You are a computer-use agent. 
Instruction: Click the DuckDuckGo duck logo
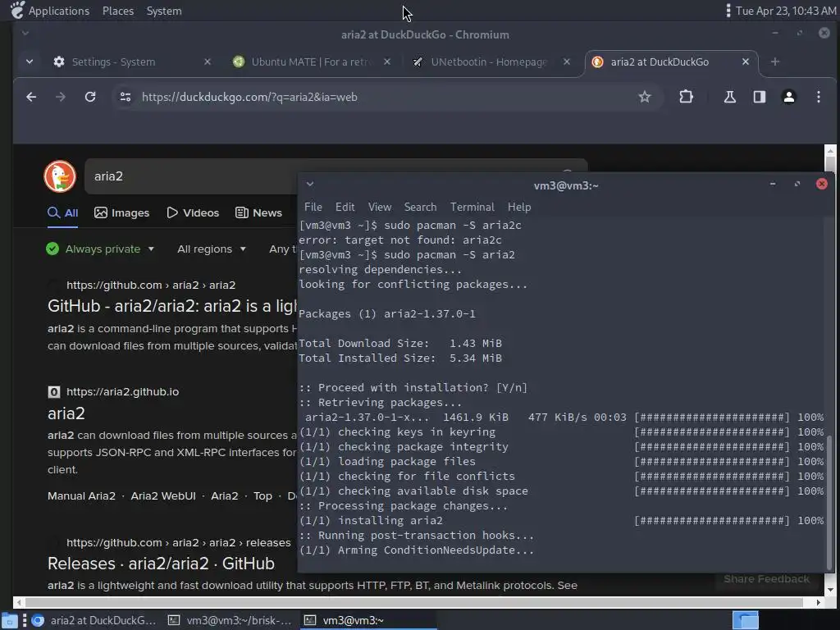[x=59, y=176]
